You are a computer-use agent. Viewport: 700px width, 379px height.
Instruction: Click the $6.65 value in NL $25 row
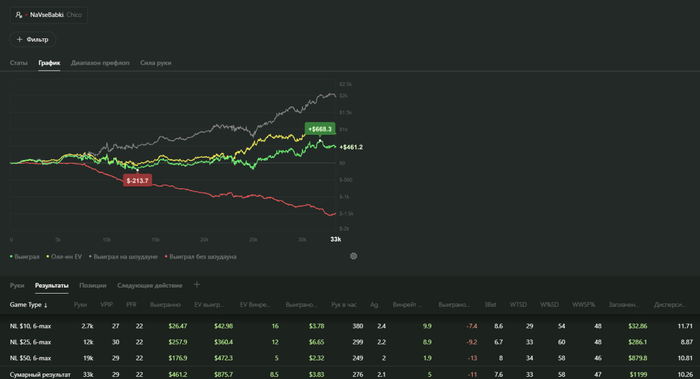coord(317,342)
